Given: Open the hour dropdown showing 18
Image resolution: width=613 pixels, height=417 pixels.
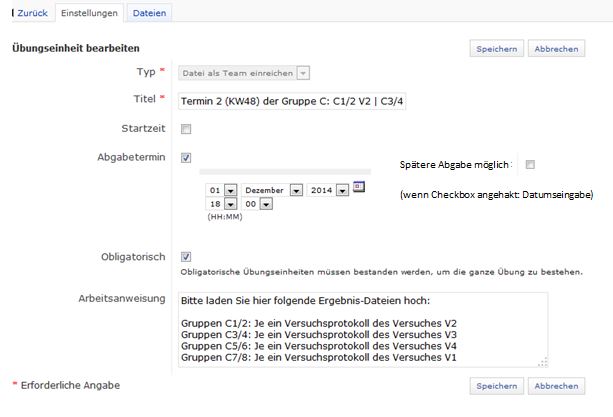Looking at the screenshot, I should 230,203.
